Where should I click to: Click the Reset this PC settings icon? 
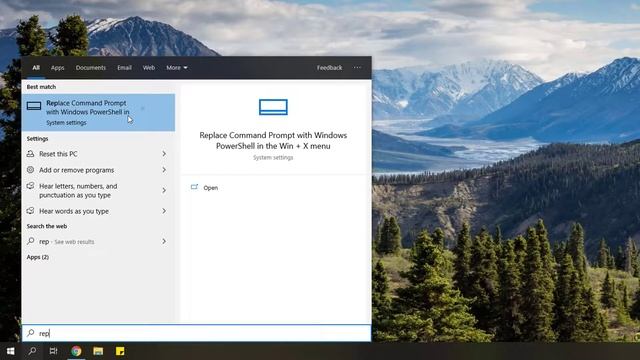coord(31,154)
